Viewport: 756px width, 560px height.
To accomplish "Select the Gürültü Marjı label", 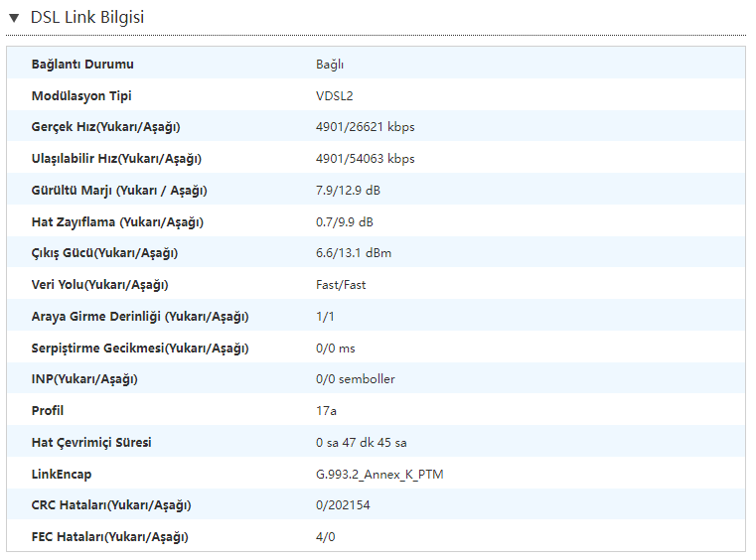I will (x=119, y=191).
